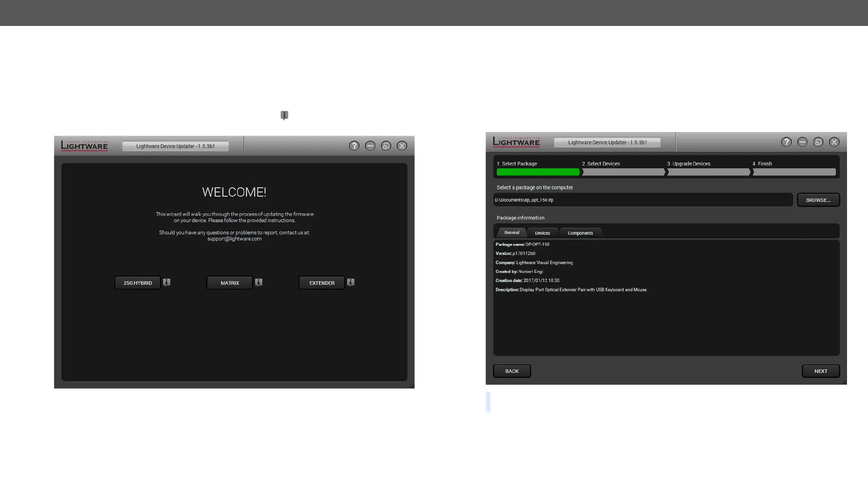Click the info icon above the Welcome window
The width and height of the screenshot is (868, 487).
coord(284,115)
